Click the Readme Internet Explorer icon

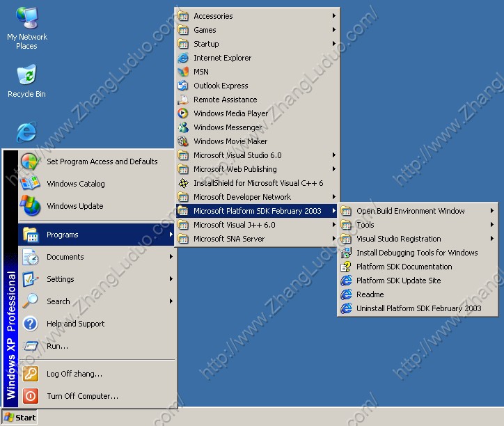tap(346, 294)
